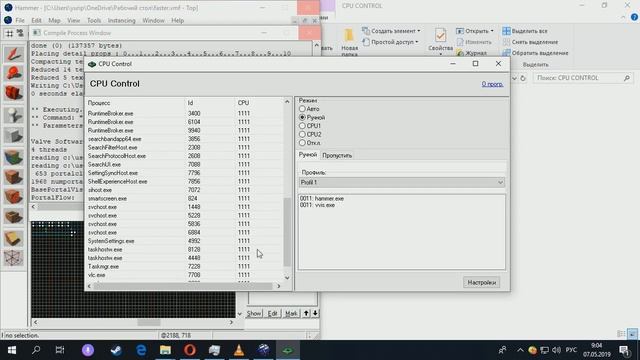Select Hammer camera tool
The width and height of the screenshot is (640, 360).
coord(13,93)
